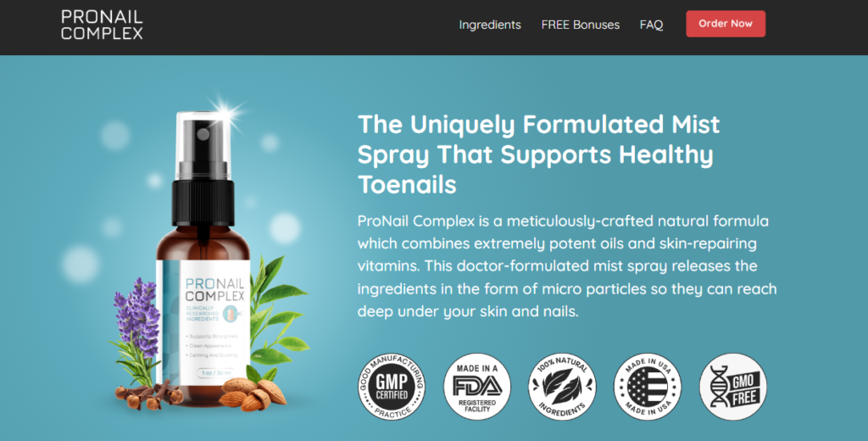Click the red Order Now button
This screenshot has width=868, height=441.
(726, 24)
